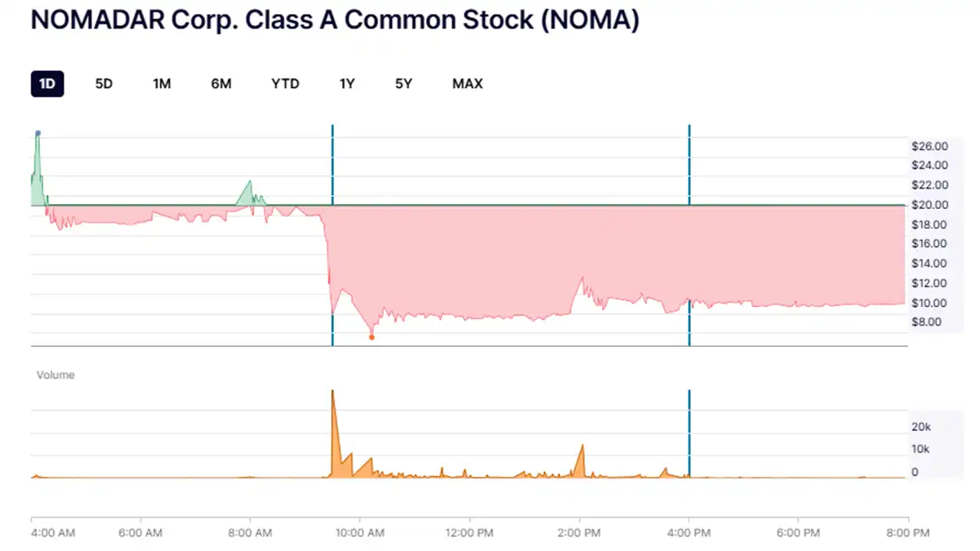
Task: Click the blue dot at chart start
Action: tap(37, 132)
